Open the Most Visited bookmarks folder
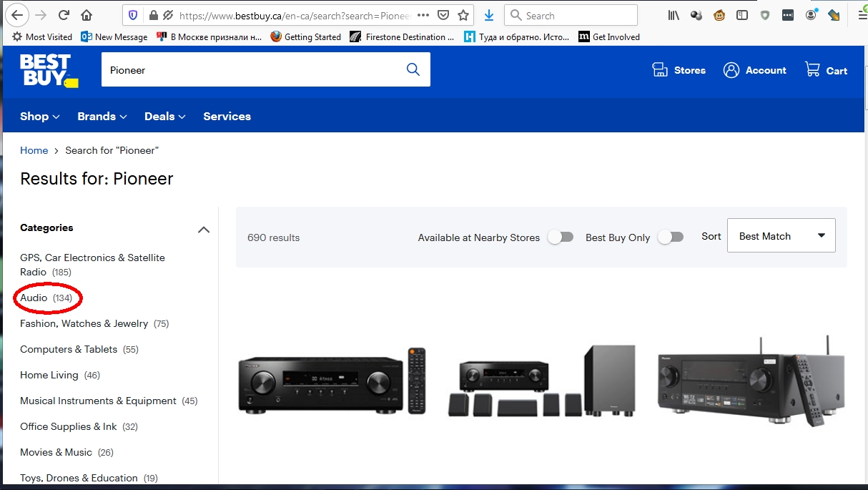The height and width of the screenshot is (490, 868). [43, 36]
